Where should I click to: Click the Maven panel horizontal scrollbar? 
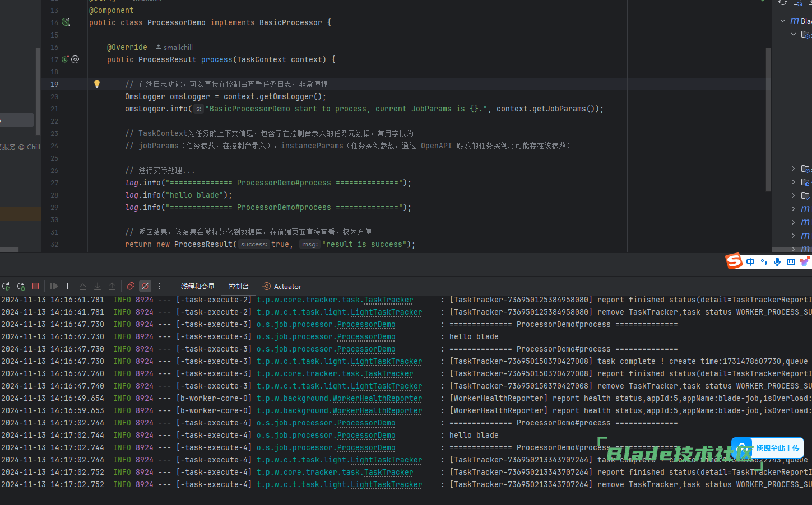792,249
